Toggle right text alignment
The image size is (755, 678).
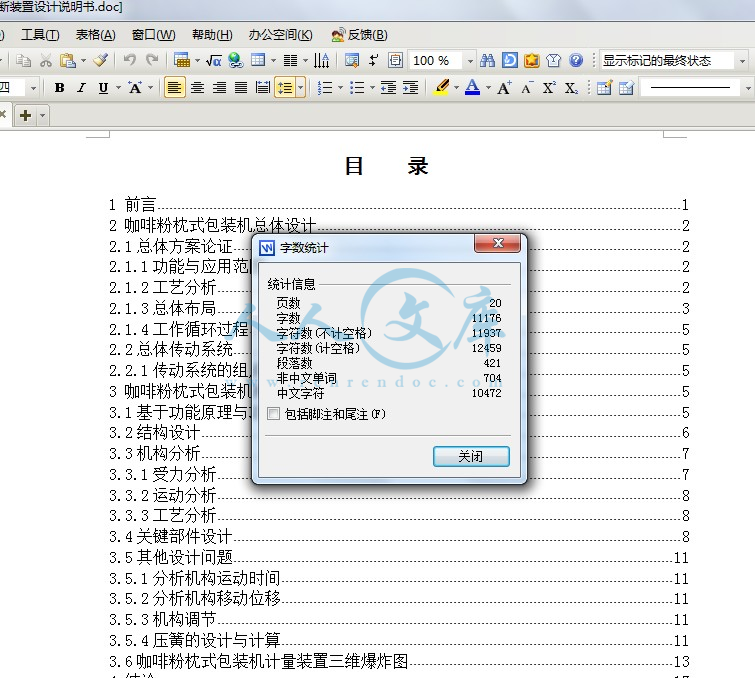click(x=219, y=88)
